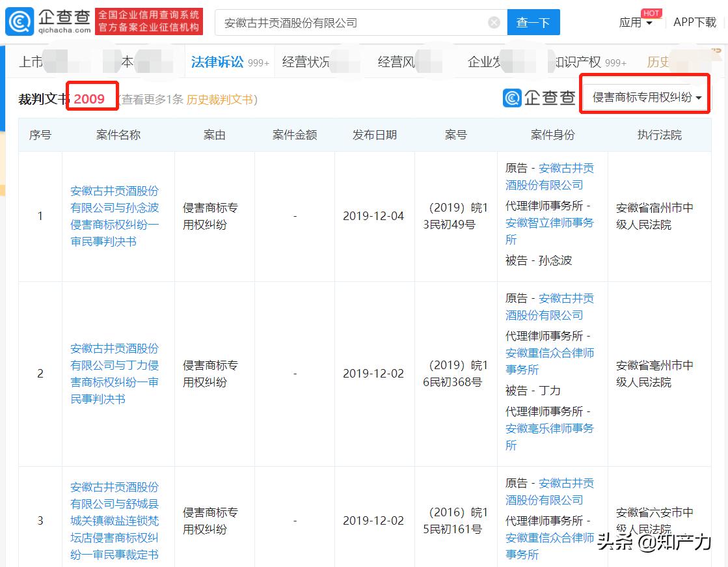The height and width of the screenshot is (567, 728).
Task: Open the 侵害商标专用权纠纷 filter dropdown
Action: 644,95
